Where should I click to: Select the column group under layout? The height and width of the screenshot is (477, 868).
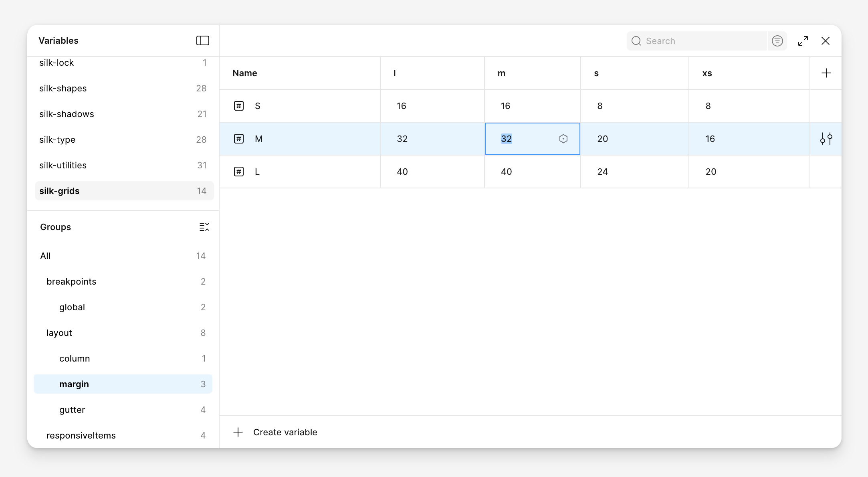(x=75, y=358)
